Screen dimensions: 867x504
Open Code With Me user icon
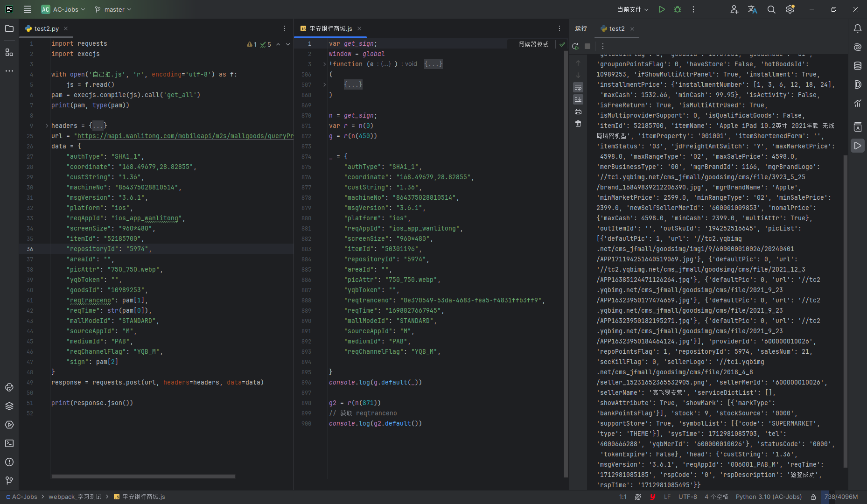pos(734,9)
